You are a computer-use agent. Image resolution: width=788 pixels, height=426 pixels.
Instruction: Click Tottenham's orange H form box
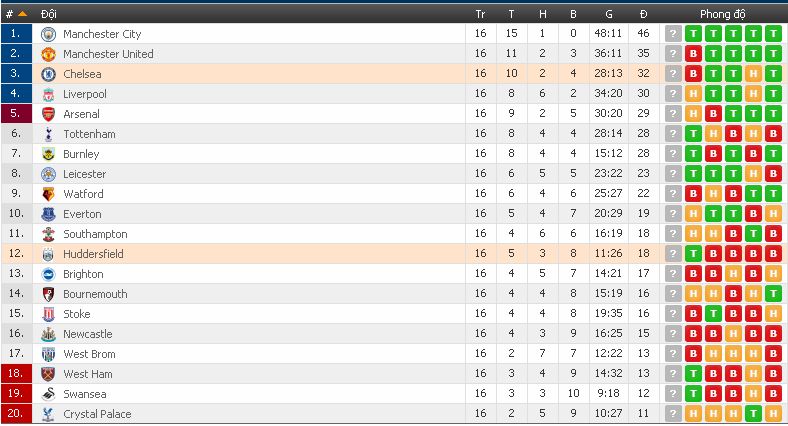coord(713,134)
